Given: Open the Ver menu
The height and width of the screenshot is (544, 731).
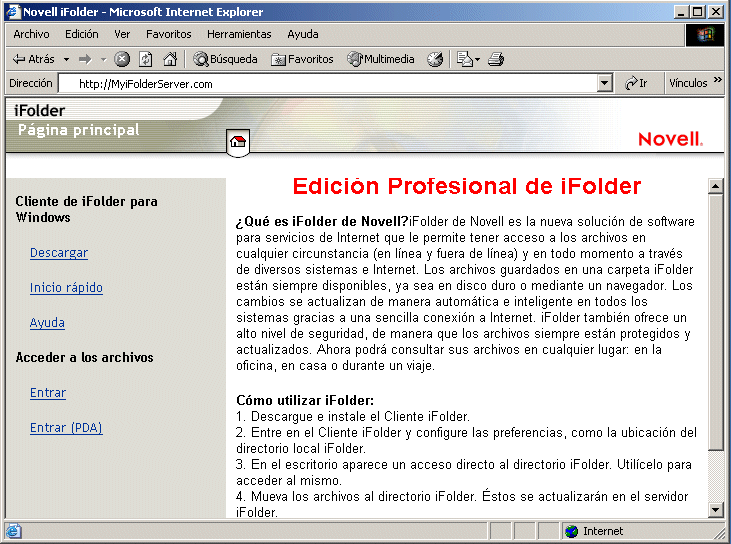Looking at the screenshot, I should [122, 34].
